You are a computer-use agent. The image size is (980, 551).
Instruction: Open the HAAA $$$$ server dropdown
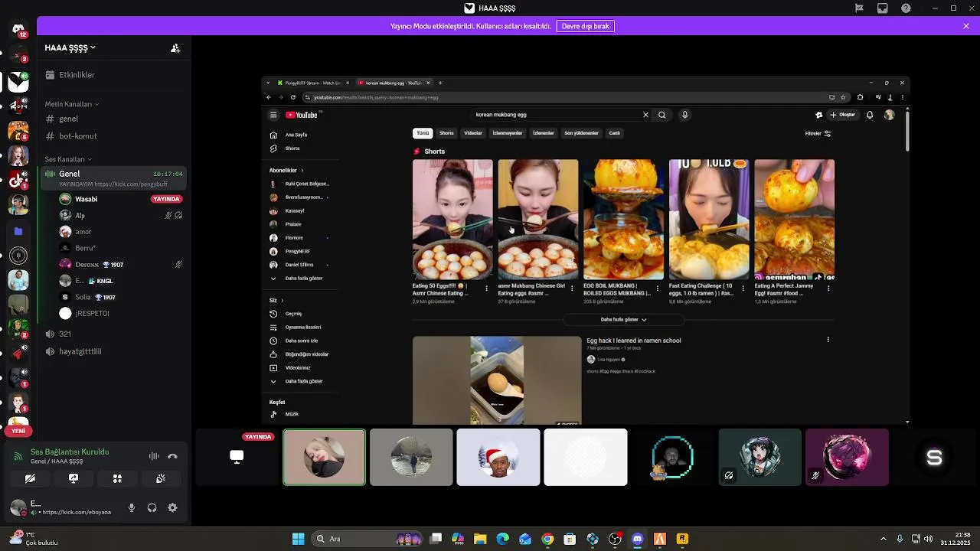click(70, 47)
